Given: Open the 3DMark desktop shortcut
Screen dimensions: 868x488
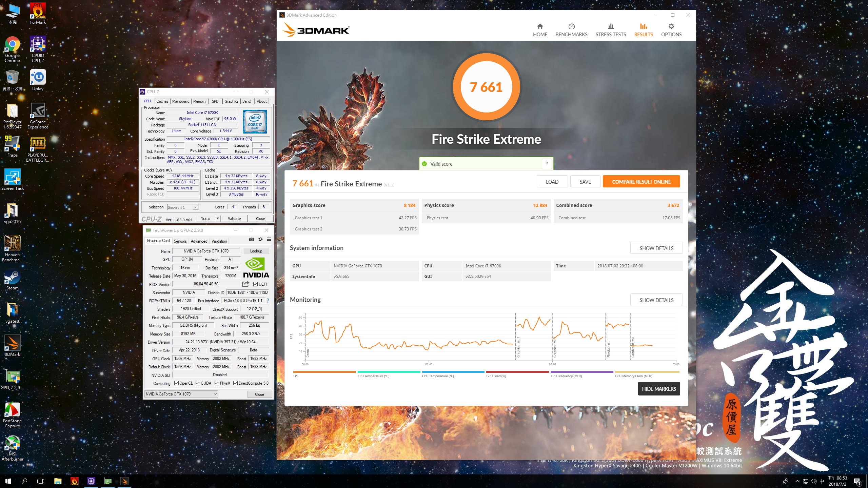Looking at the screenshot, I should (x=12, y=346).
